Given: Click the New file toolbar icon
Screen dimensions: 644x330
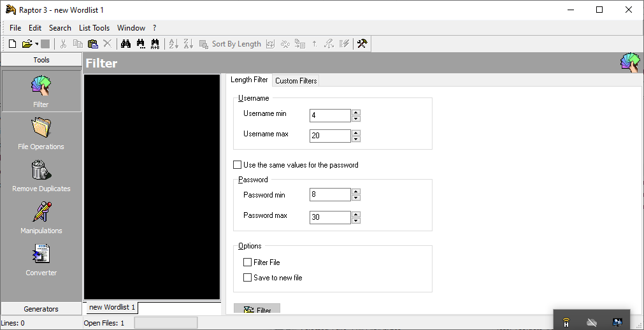Looking at the screenshot, I should 12,44.
